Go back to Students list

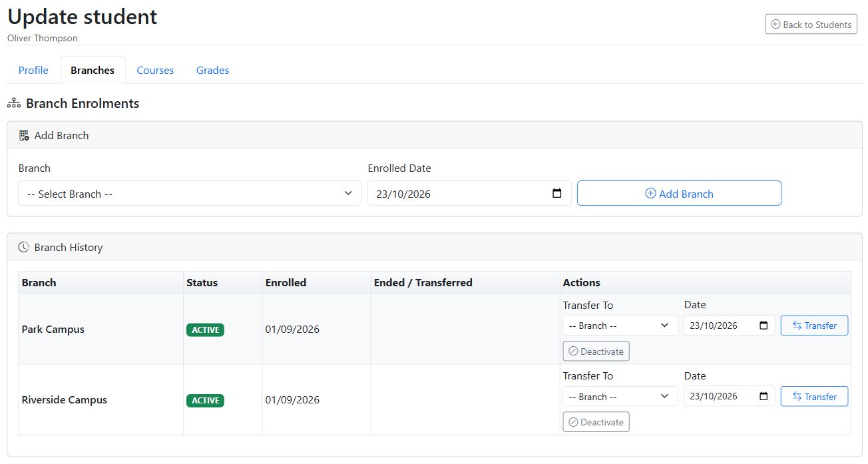(811, 25)
